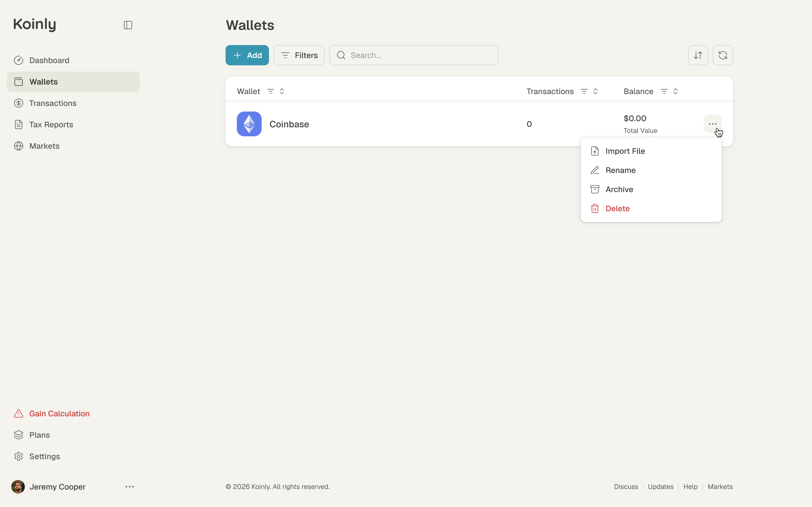Click the Wallet column filter icon

tap(270, 91)
